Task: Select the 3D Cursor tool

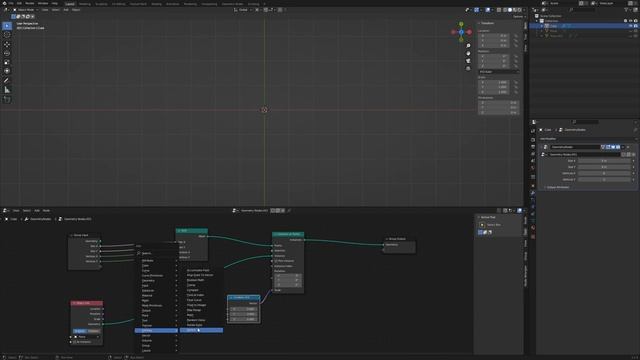Action: (7, 35)
